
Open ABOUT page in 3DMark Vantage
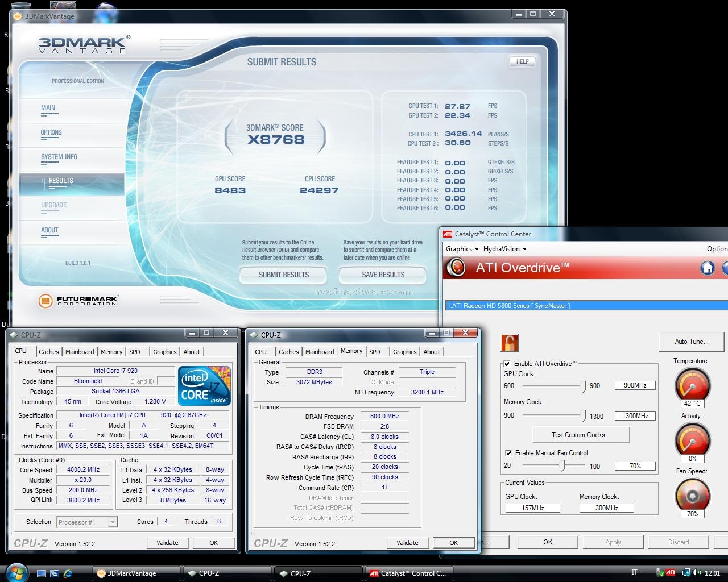click(49, 230)
